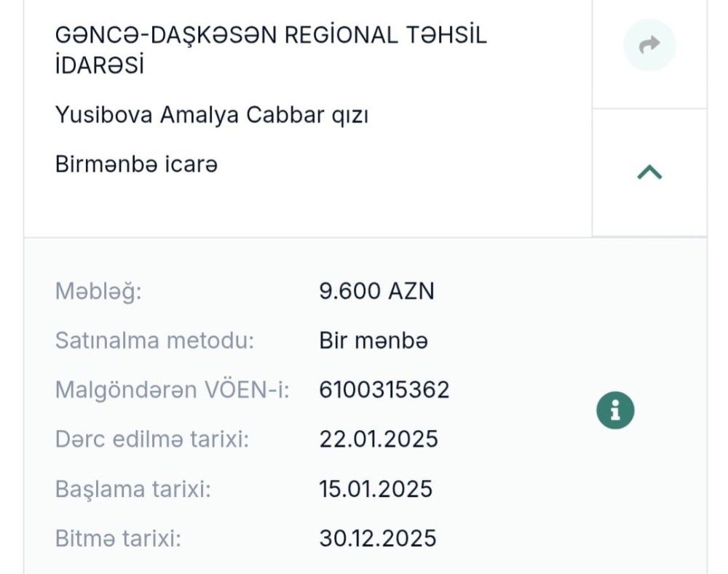
Task: Select the forward/share icon at top right
Action: 649,44
